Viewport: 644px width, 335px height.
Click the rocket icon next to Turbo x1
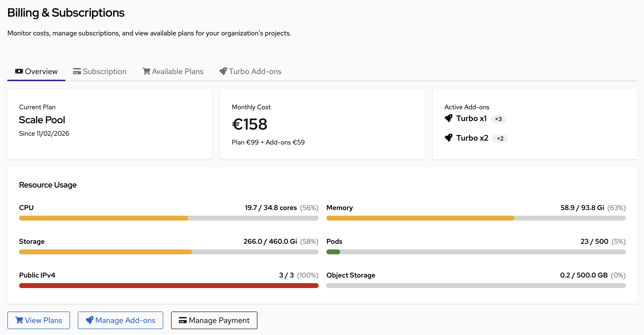coord(448,118)
